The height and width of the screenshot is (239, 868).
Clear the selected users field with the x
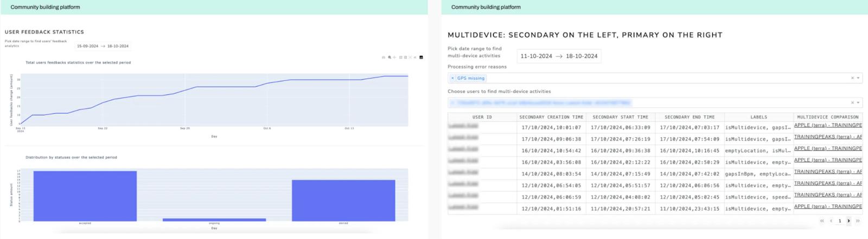(x=852, y=102)
